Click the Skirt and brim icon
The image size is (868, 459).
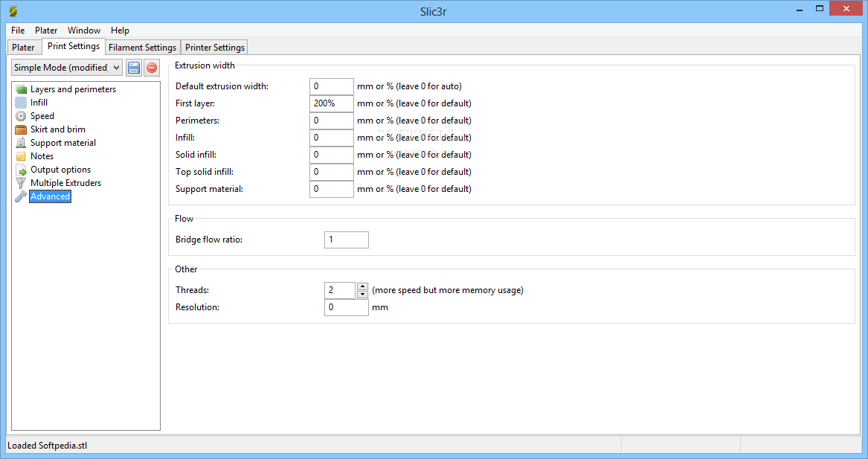click(21, 129)
